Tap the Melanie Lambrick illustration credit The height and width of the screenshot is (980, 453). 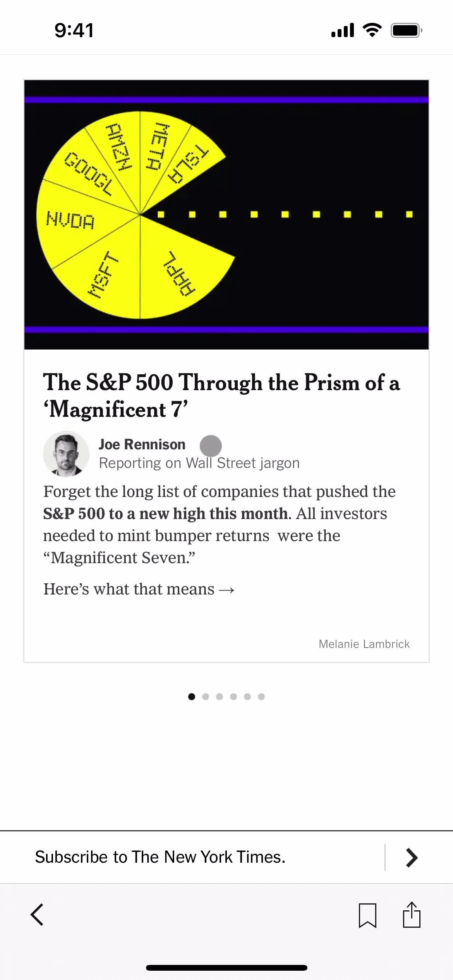click(364, 644)
